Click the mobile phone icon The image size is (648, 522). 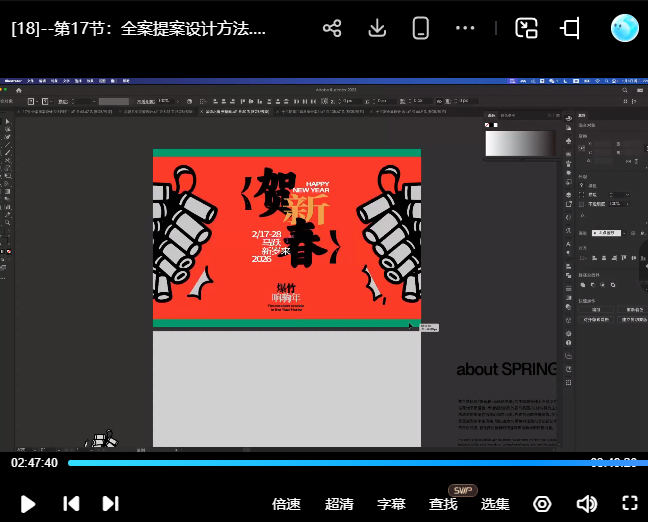click(421, 28)
